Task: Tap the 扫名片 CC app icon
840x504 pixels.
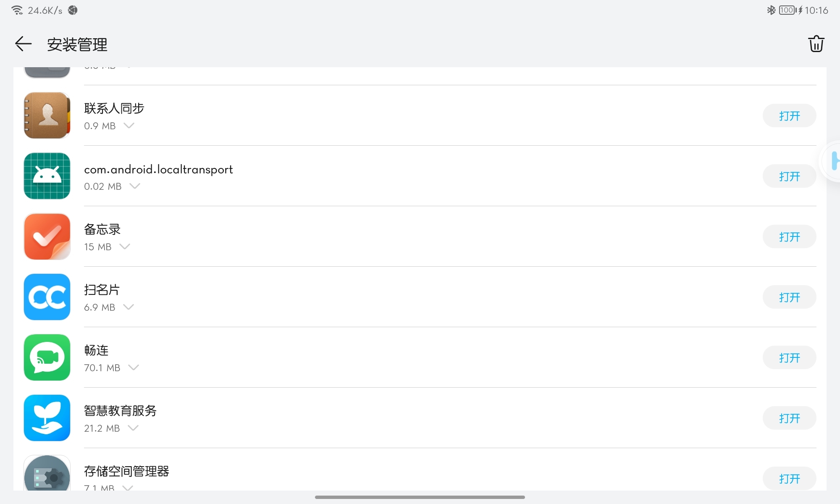Action: point(47,297)
